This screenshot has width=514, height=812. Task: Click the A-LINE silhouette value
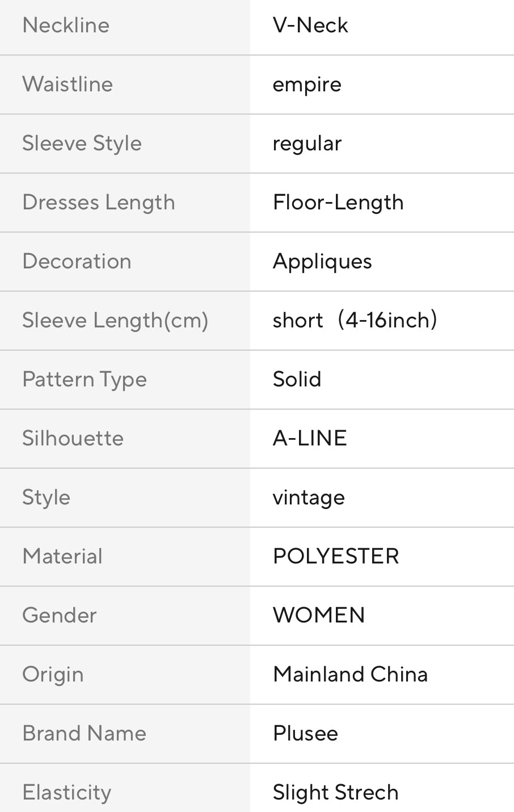[310, 439]
